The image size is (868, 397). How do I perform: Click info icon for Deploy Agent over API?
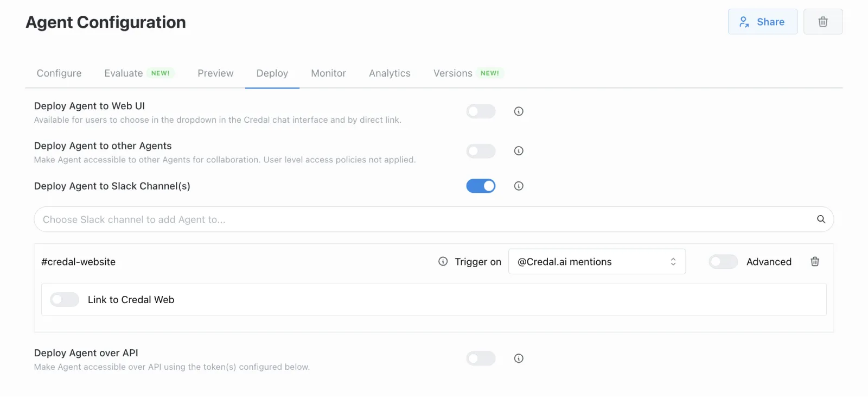519,358
